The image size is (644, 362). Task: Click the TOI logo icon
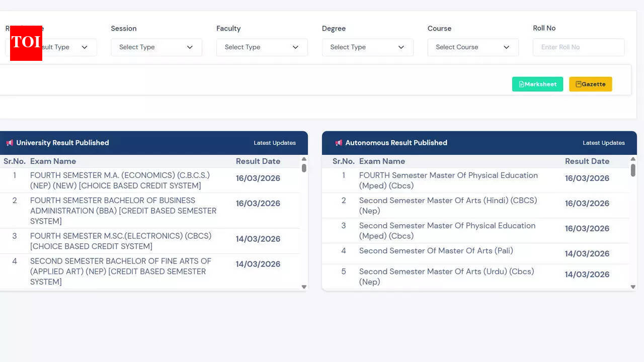(26, 43)
